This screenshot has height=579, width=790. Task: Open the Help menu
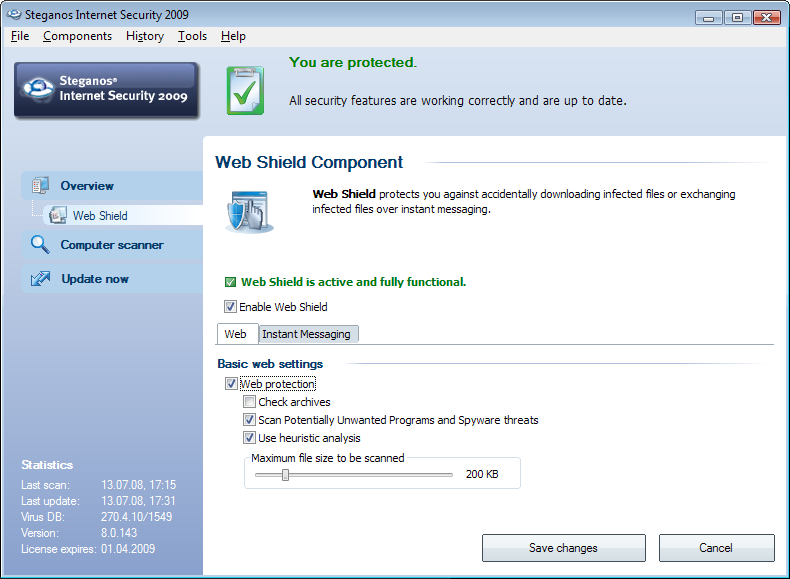(233, 36)
